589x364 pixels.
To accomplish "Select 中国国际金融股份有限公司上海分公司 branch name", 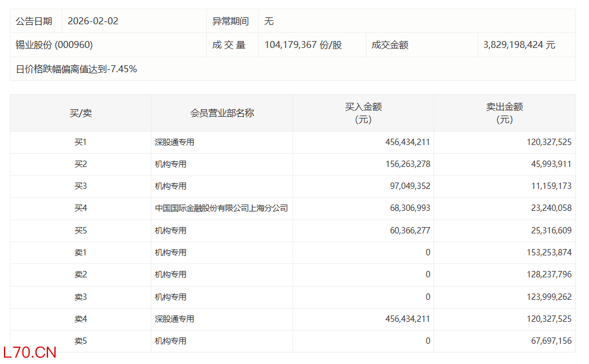I will 221,208.
